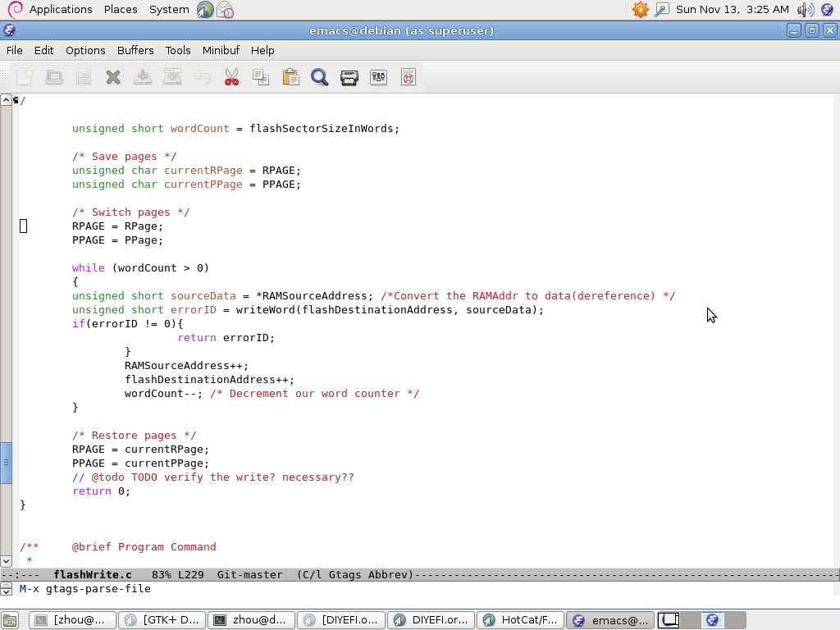Open Preferences via the sliders icon

pyautogui.click(x=379, y=77)
